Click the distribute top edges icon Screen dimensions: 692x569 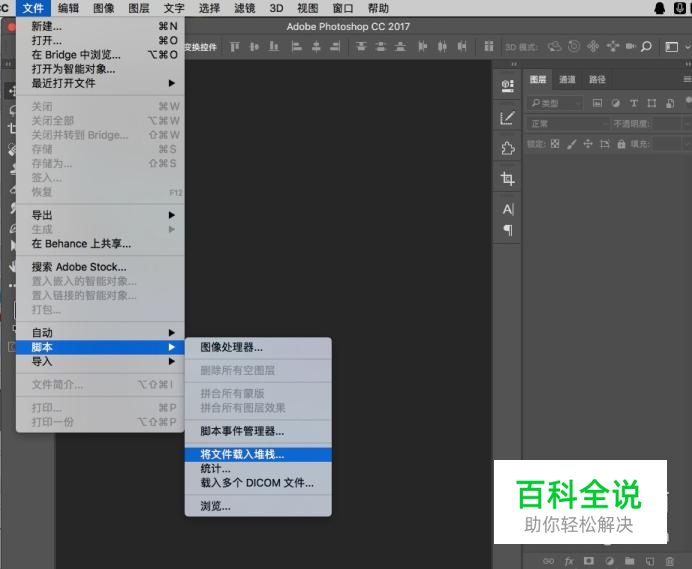361,46
